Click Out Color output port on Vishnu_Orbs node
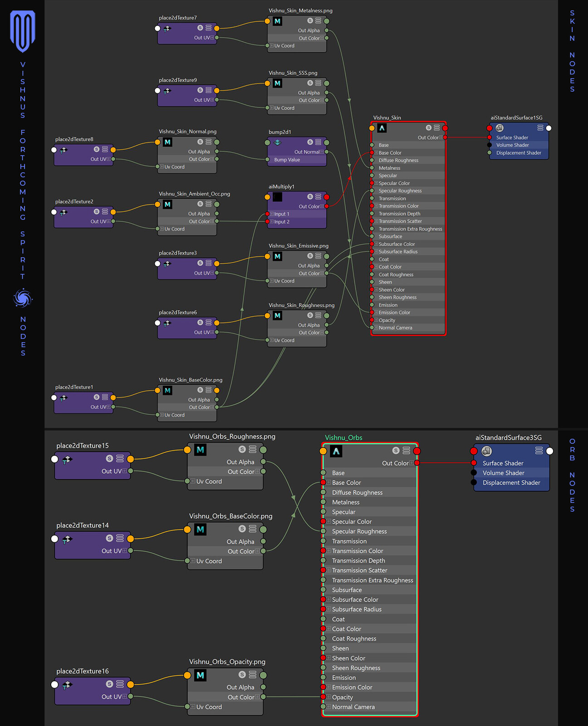 pyautogui.click(x=417, y=463)
